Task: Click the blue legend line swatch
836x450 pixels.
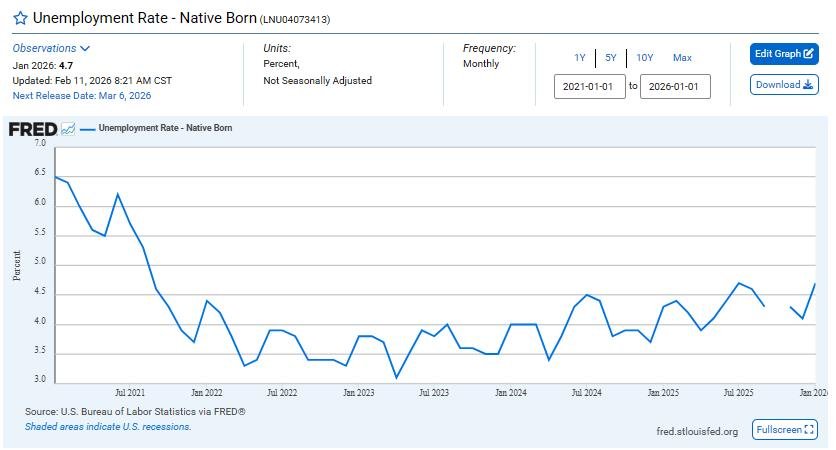Action: coord(87,129)
